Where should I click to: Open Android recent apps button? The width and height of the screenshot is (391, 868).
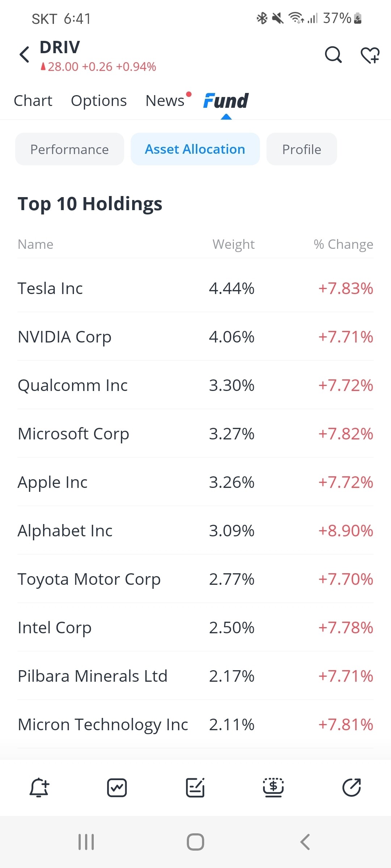86,842
